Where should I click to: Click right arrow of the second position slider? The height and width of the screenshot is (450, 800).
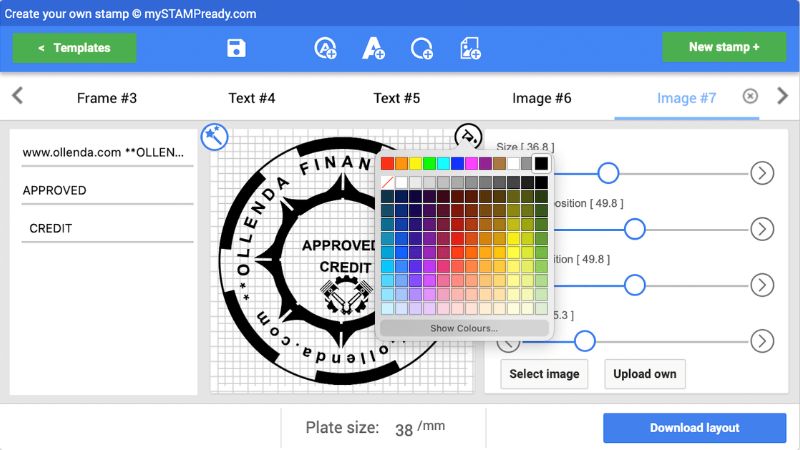pyautogui.click(x=762, y=285)
